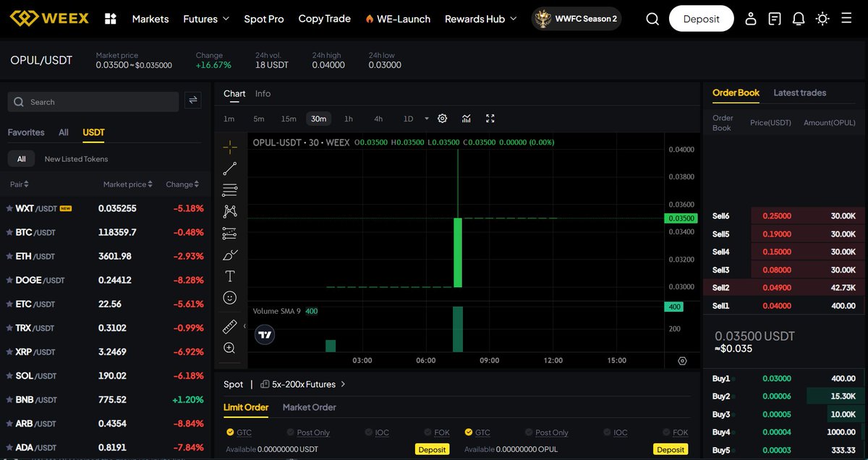Click Deposit button beside USDT balance

432,449
